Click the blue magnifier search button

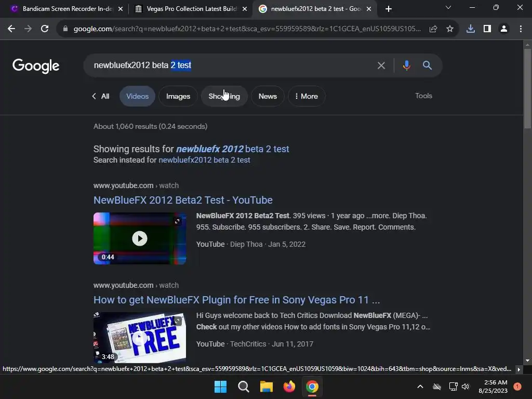[x=427, y=65]
